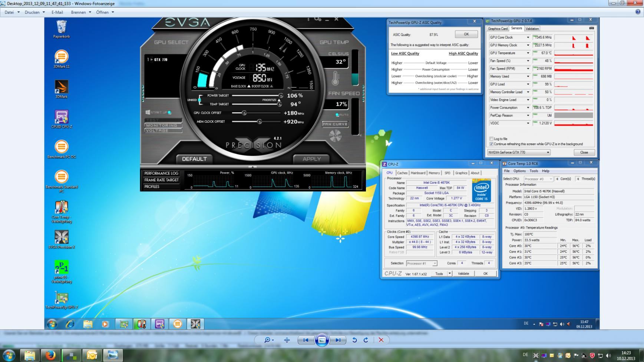Rotate picture counterclockwise

[354, 340]
